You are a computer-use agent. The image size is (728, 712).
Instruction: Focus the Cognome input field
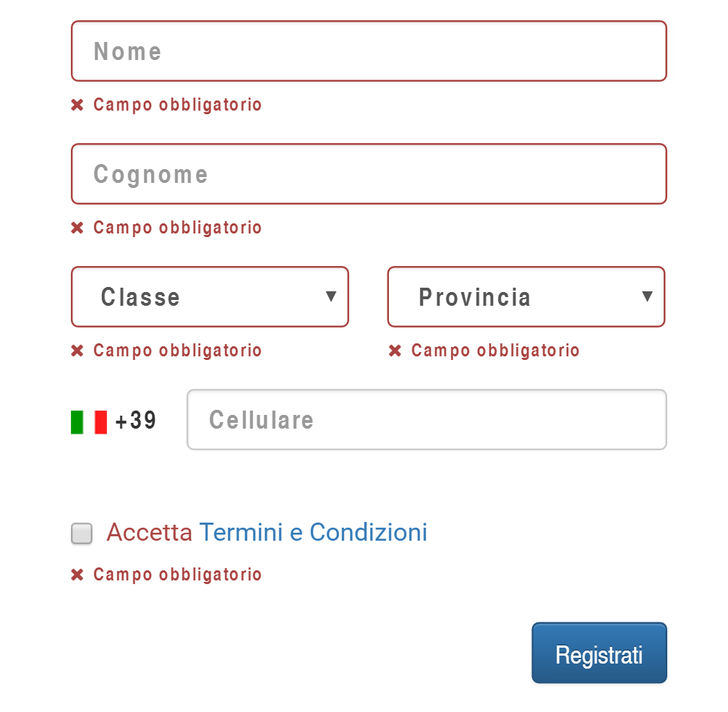coord(369,173)
